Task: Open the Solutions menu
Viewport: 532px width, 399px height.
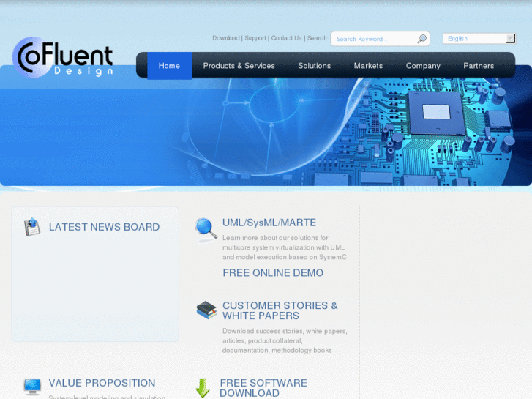Action: (315, 66)
